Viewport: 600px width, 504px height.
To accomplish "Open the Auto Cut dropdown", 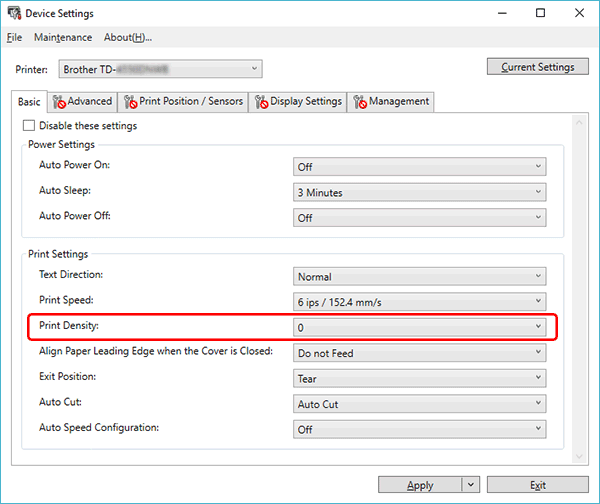I will [420, 404].
